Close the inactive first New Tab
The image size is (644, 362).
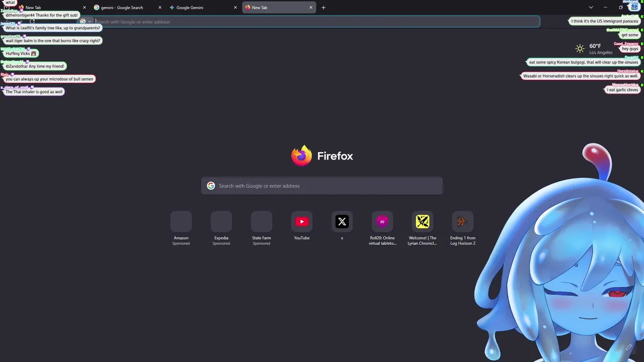(x=84, y=8)
